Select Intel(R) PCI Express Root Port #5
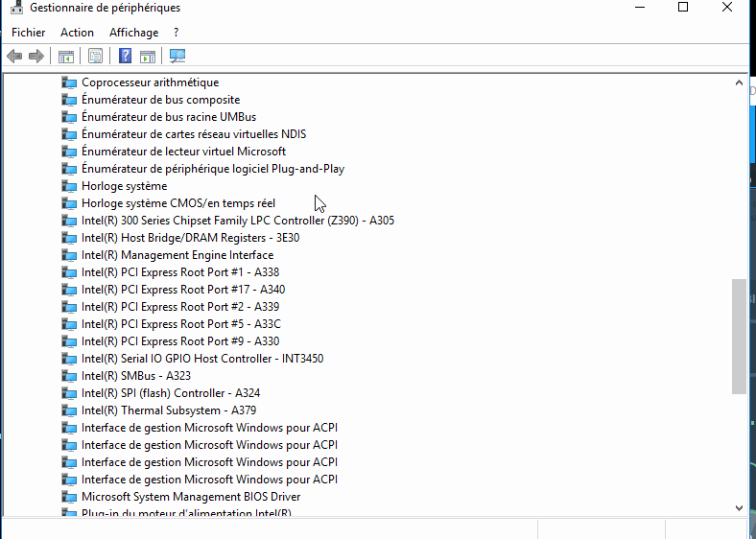This screenshot has height=539, width=756. click(181, 324)
